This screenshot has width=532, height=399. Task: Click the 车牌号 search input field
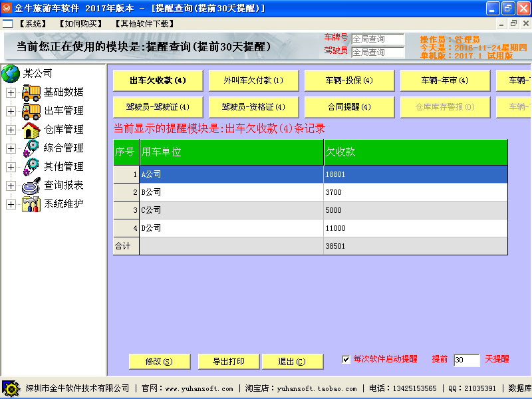pos(377,39)
